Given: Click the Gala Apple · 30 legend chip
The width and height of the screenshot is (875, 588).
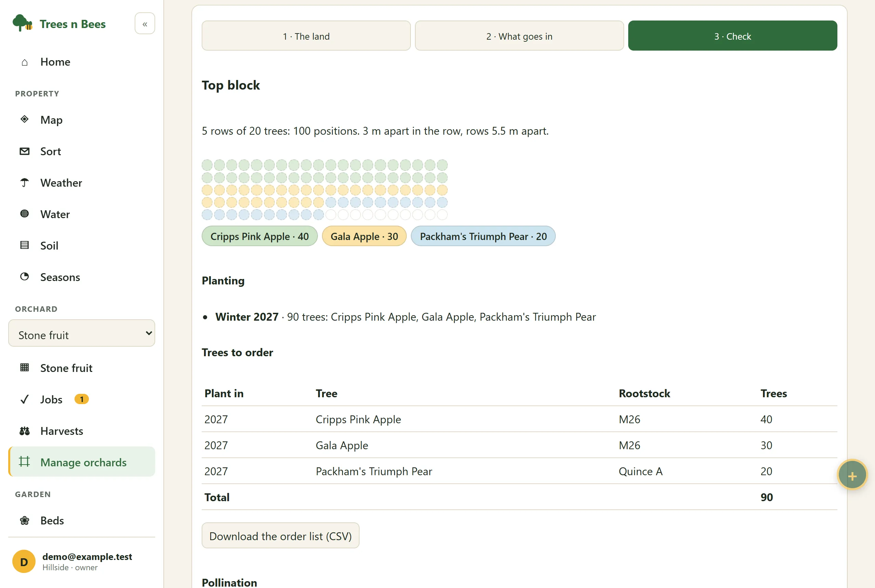Looking at the screenshot, I should coord(364,236).
